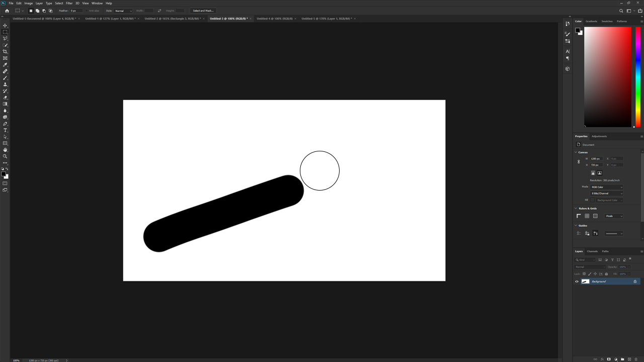Pick a color in the color field

click(x=607, y=76)
